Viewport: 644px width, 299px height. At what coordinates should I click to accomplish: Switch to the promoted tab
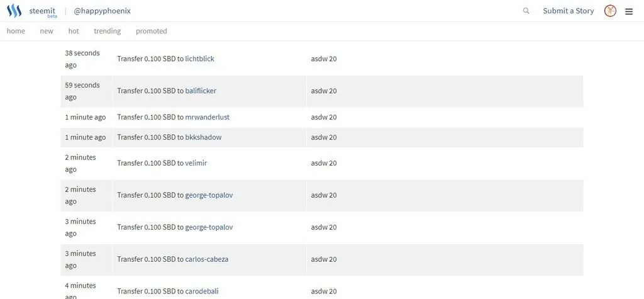[x=151, y=31]
